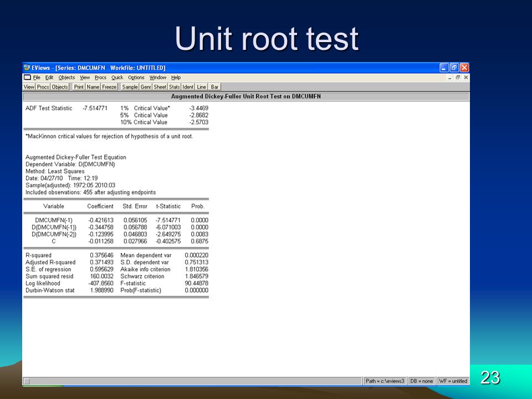Click the Std. Error column header
This screenshot has height=399, width=532.
coord(135,206)
